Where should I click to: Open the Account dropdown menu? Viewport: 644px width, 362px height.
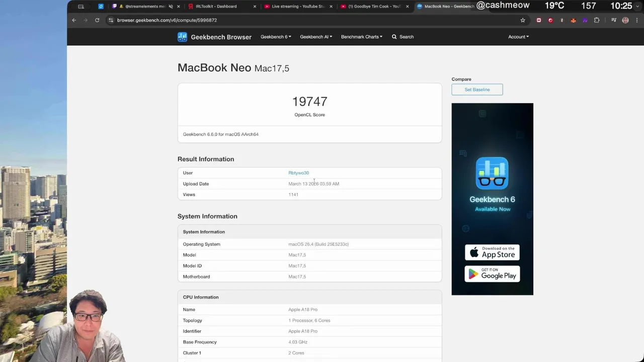(518, 37)
